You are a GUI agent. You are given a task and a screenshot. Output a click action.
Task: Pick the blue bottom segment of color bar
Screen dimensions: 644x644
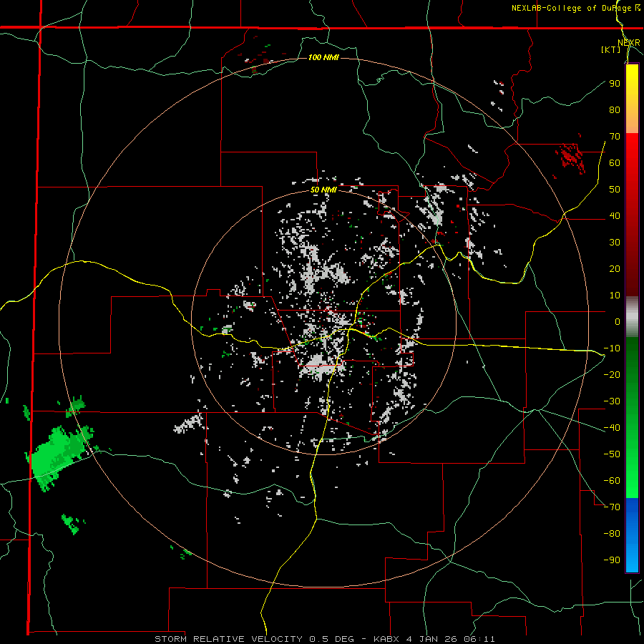pyautogui.click(x=632, y=535)
